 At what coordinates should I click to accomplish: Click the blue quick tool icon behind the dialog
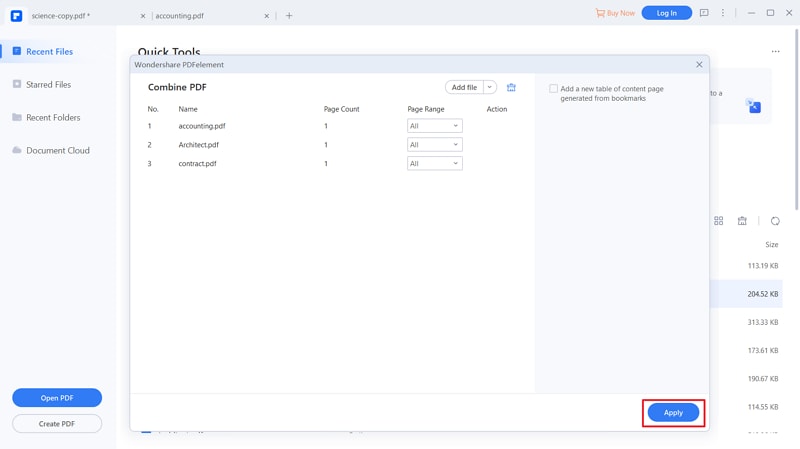click(754, 106)
